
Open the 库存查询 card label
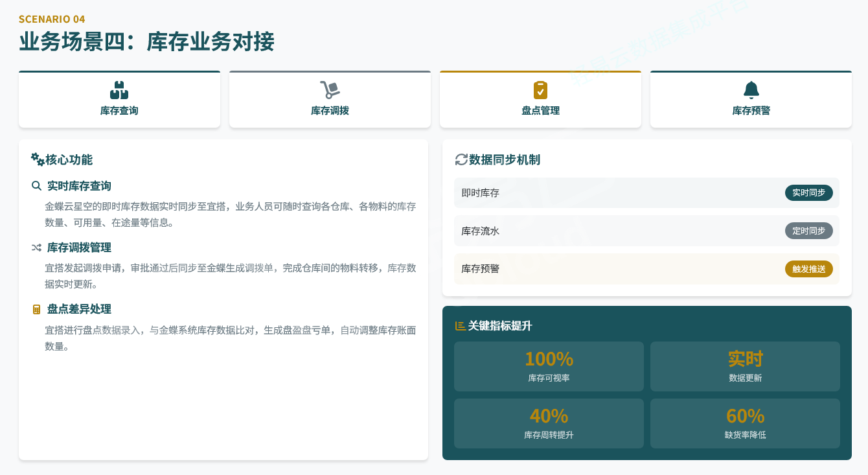click(119, 111)
